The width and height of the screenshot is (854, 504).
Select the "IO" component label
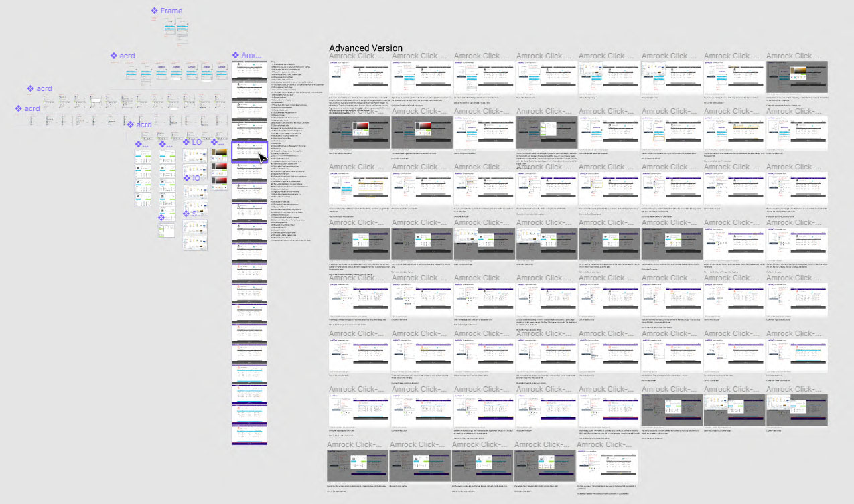(192, 178)
